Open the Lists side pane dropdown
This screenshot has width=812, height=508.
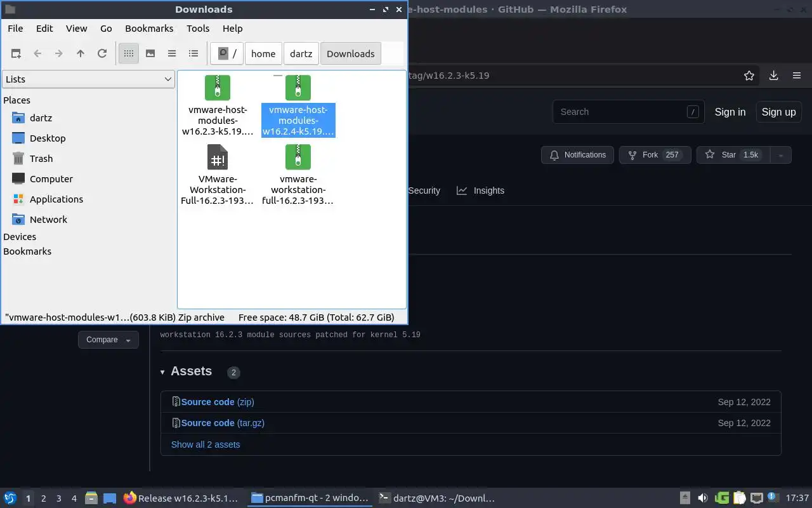[x=88, y=79]
